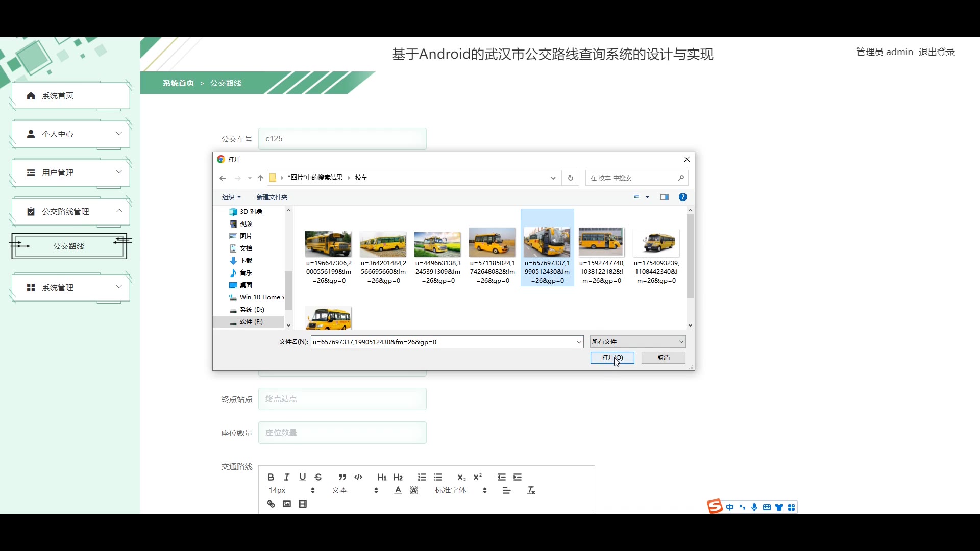Viewport: 980px width, 551px height.
Task: Insert an ordered list in the editor
Action: pos(422,477)
